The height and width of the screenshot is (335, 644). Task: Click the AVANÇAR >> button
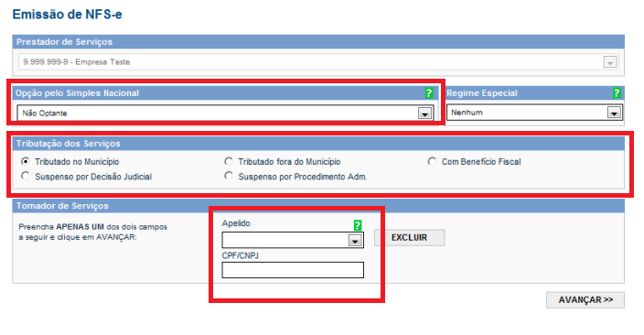(585, 300)
